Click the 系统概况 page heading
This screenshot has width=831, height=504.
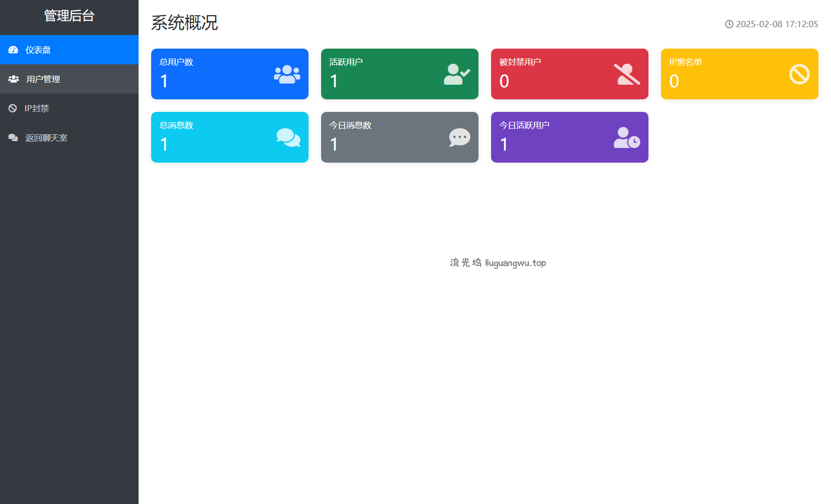click(185, 22)
